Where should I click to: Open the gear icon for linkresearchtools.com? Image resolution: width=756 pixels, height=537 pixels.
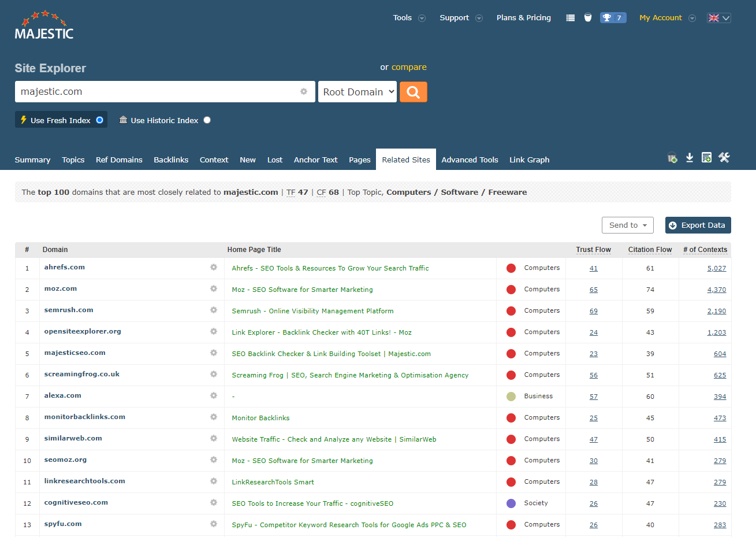tap(214, 481)
